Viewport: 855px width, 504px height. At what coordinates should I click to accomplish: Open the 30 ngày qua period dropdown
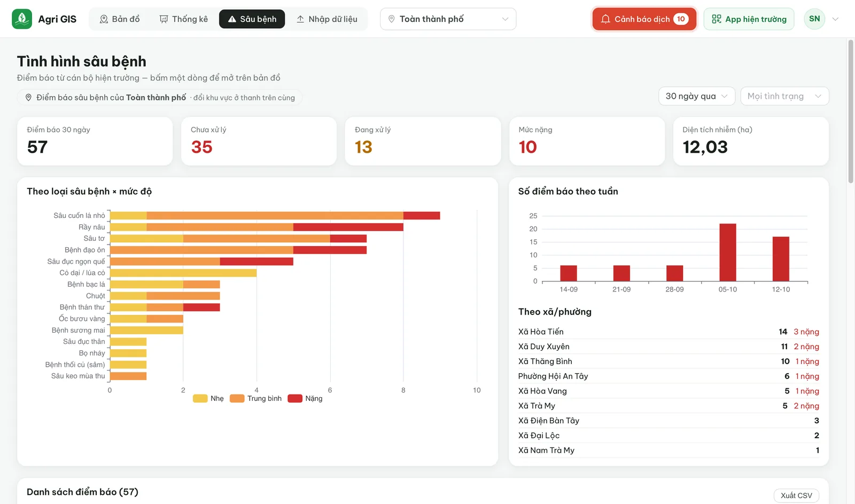coord(697,96)
